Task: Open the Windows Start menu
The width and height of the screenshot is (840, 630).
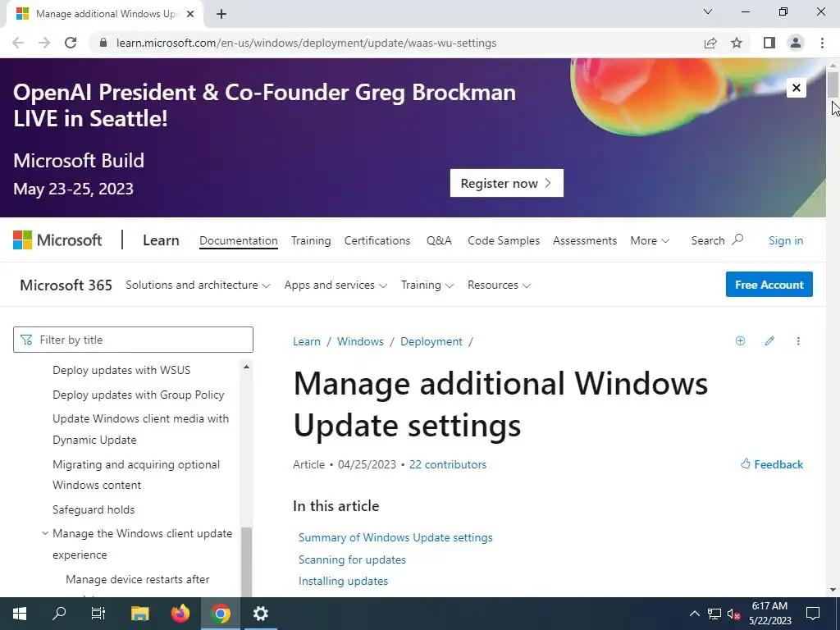Action: click(20, 614)
